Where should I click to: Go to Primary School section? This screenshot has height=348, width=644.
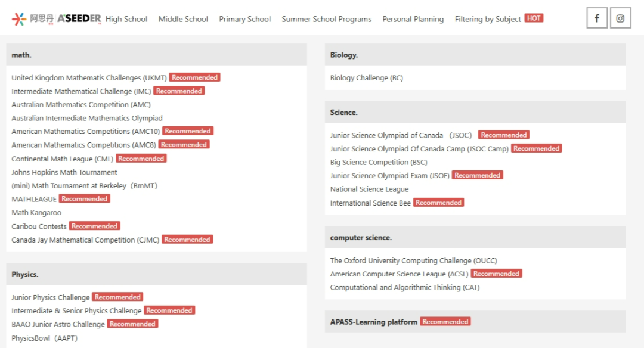point(244,19)
